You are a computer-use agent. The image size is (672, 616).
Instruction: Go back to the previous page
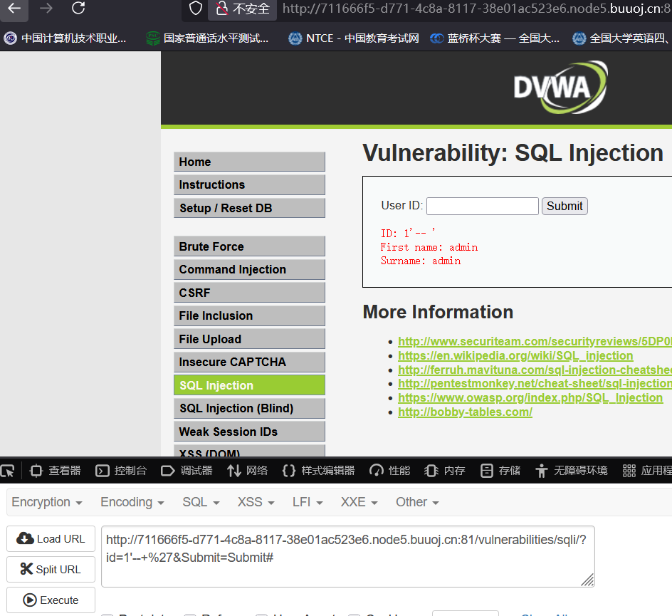(14, 8)
